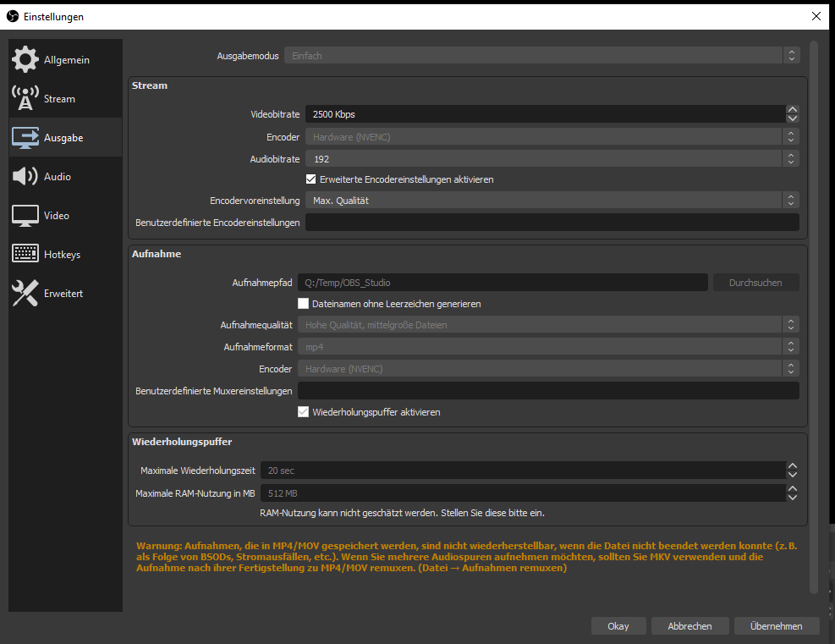Viewport: 835px width, 644px height.
Task: Select the Erweitert tools icon
Action: [x=25, y=294]
